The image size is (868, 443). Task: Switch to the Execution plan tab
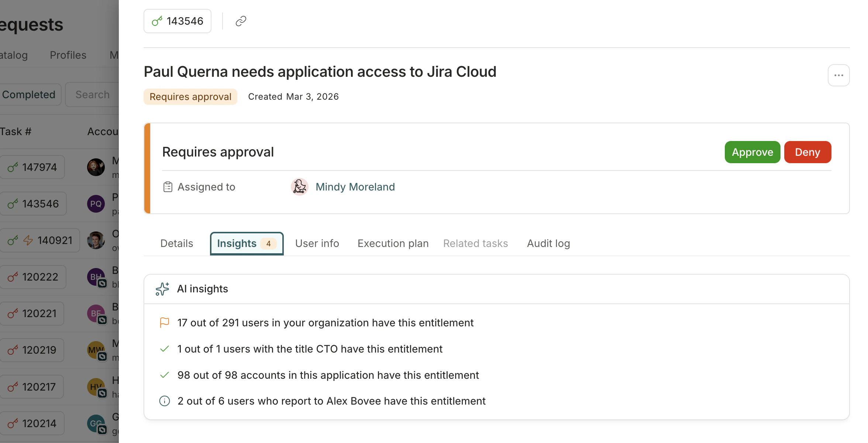pos(393,244)
